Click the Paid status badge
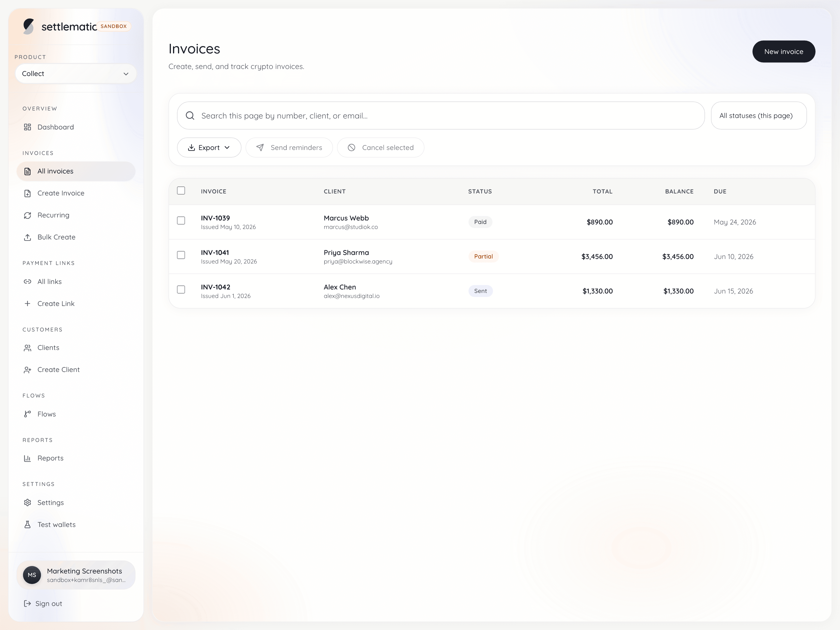The width and height of the screenshot is (840, 630). (x=480, y=222)
